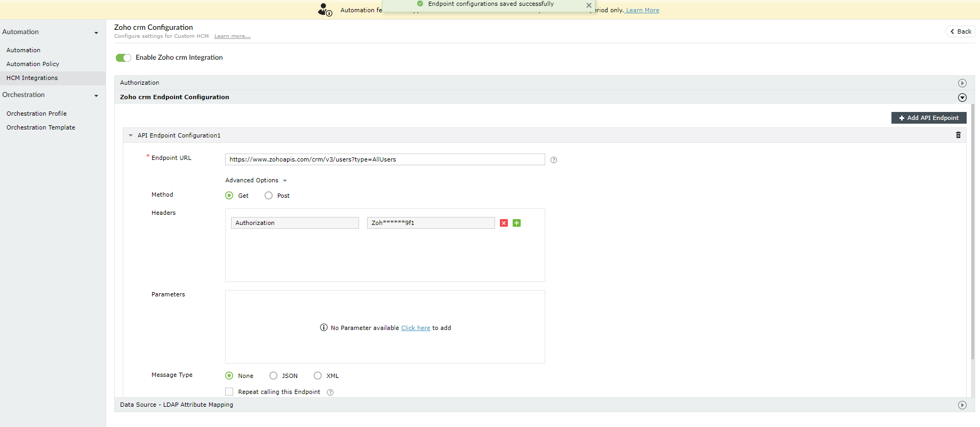Collapse Zoho crm Endpoint Configuration section

coord(962,98)
